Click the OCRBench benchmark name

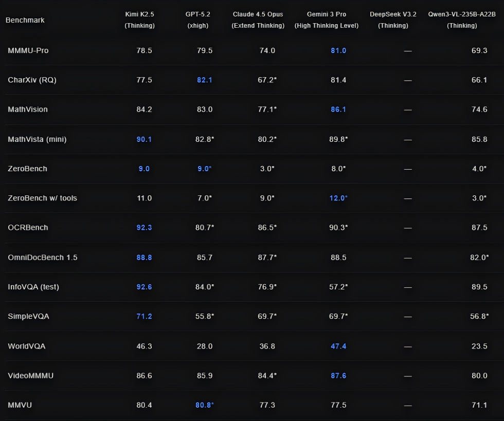click(28, 228)
